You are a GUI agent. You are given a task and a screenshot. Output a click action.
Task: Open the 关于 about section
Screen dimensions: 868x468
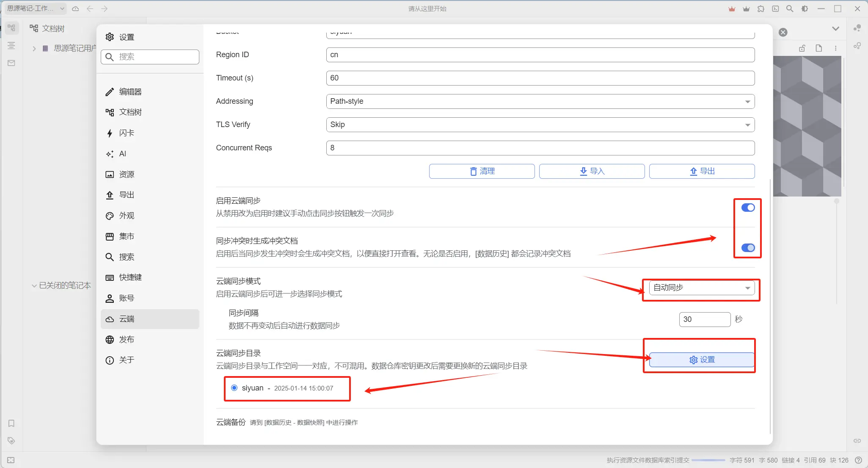pos(150,360)
